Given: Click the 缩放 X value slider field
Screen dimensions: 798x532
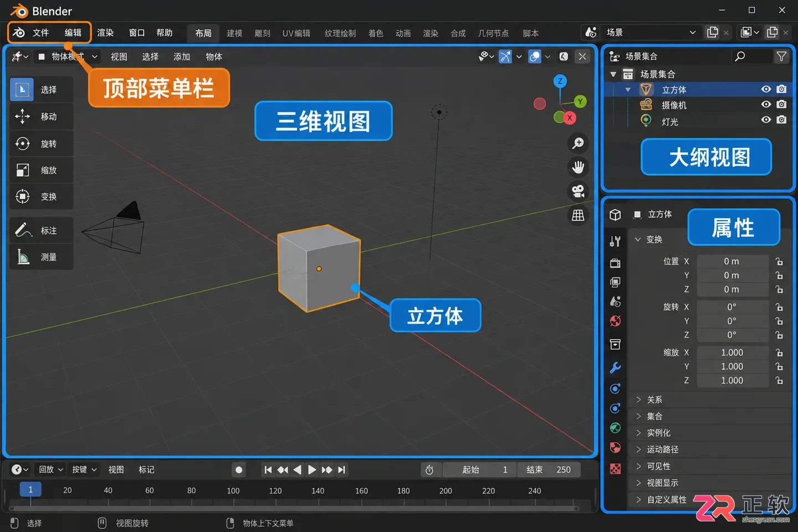Looking at the screenshot, I should 732,352.
